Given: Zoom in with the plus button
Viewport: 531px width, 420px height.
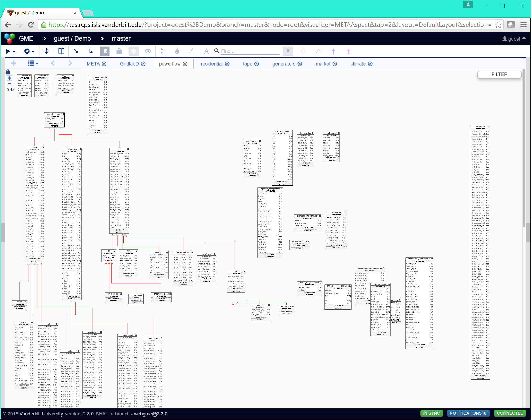Looking at the screenshot, I should 10,78.
